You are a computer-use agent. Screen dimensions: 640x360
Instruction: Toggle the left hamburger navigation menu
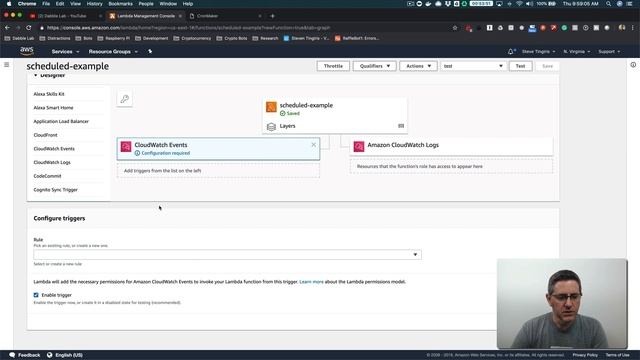(x=7, y=64)
